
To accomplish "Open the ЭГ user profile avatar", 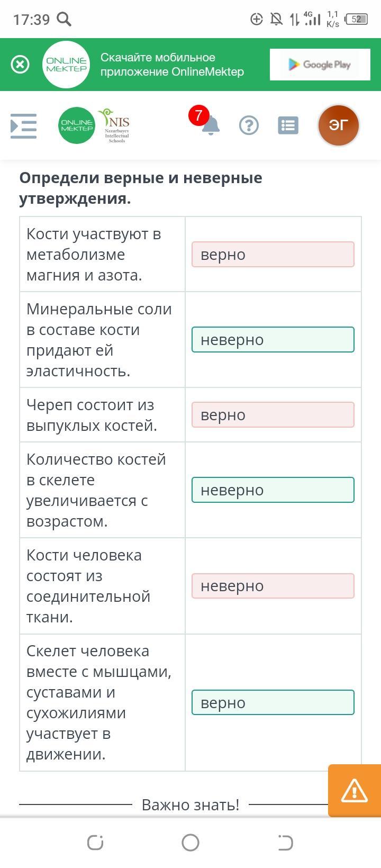I will [339, 125].
